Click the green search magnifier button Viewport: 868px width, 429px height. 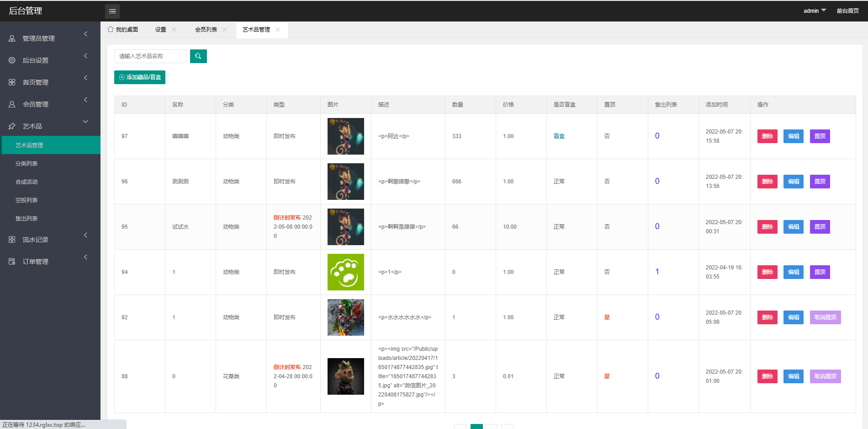[x=198, y=56]
